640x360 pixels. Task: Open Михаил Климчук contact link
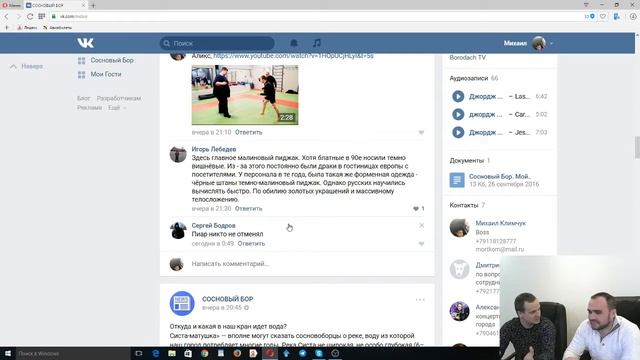(501, 223)
